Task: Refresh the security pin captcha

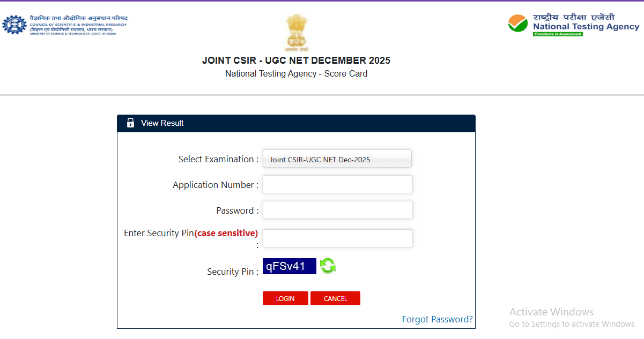Action: 327,266
